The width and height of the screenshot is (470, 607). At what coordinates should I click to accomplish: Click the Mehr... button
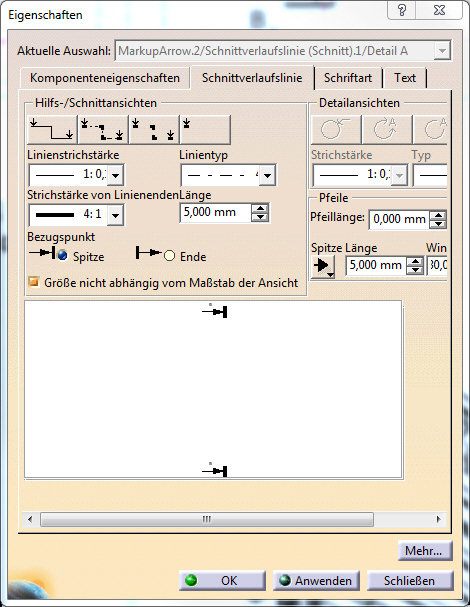tap(425, 550)
